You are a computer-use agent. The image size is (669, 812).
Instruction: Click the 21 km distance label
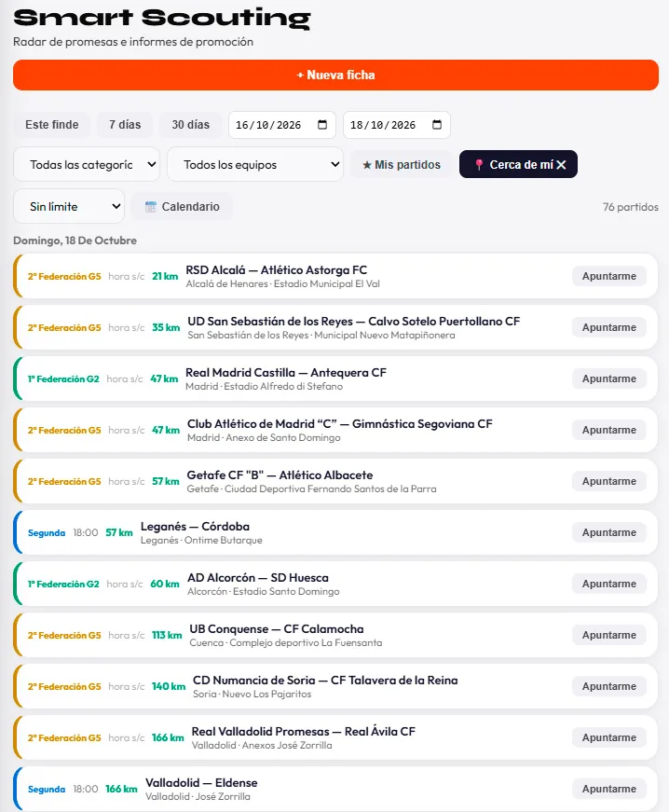coord(165,276)
